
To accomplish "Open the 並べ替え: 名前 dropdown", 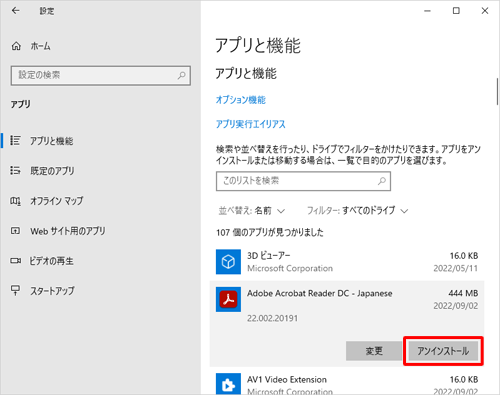I will coord(252,211).
